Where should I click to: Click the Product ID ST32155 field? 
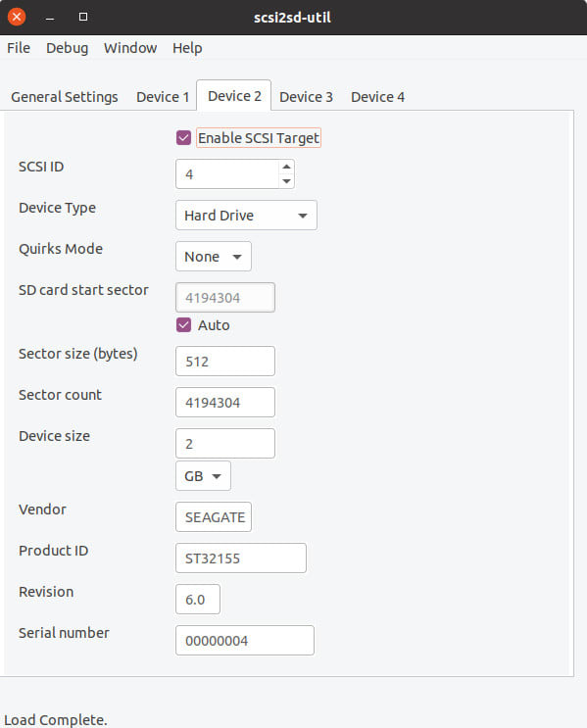[x=241, y=558]
